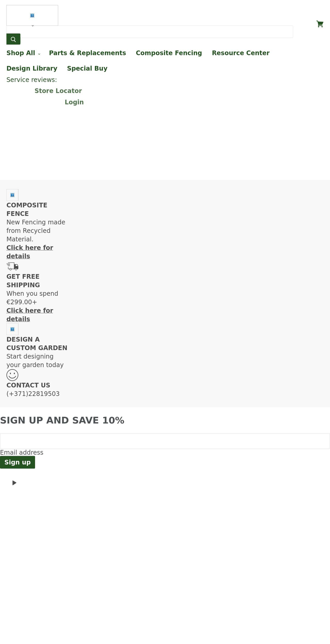
Task: Click details link under Get Free Shipping
Action: 30,315
